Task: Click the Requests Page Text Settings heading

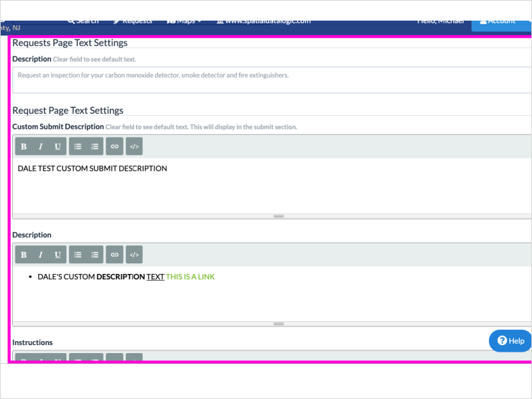Action: pos(70,43)
